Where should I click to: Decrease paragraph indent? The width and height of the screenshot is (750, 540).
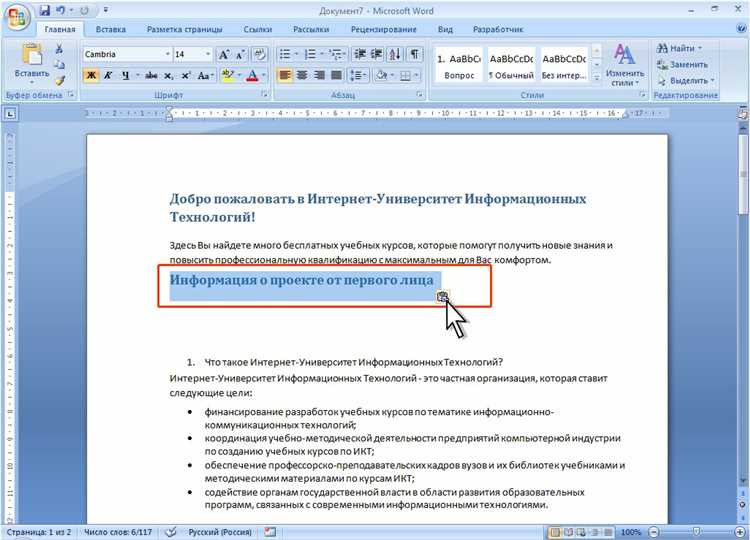[360, 54]
